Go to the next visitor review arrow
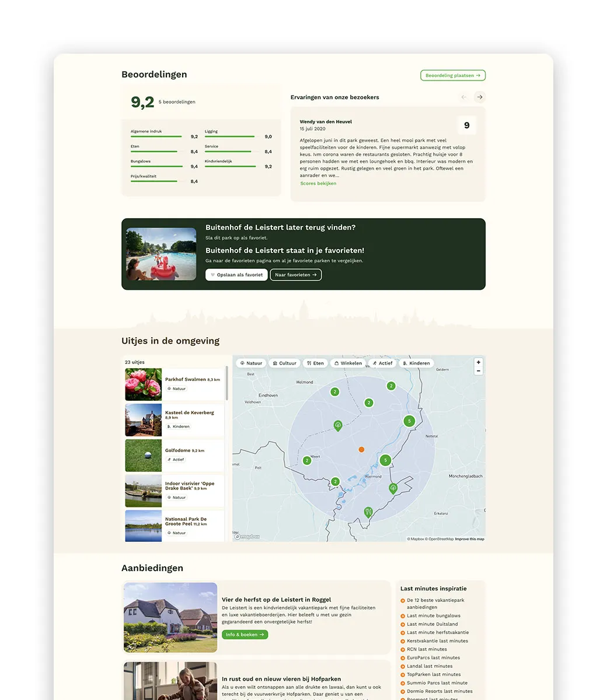 click(x=480, y=97)
